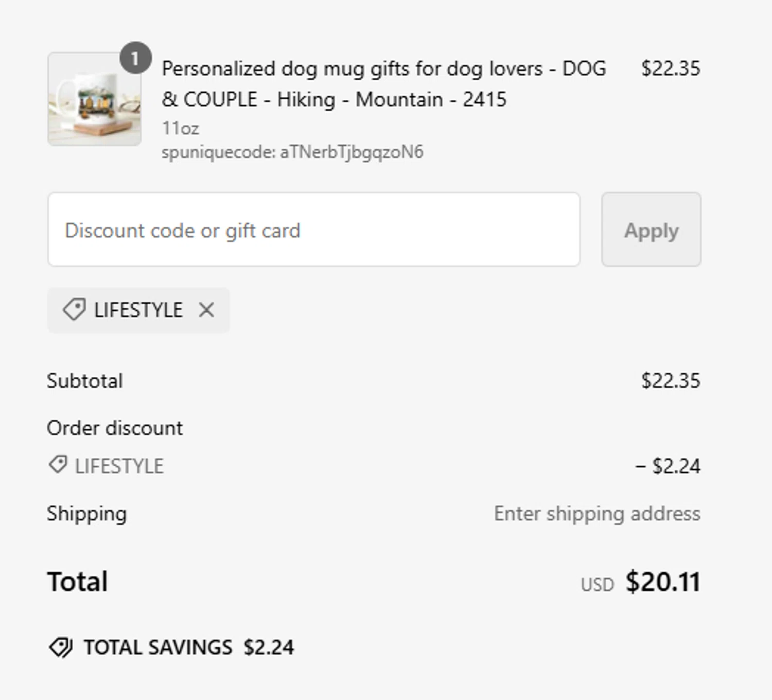Click the USD currency label

597,585
